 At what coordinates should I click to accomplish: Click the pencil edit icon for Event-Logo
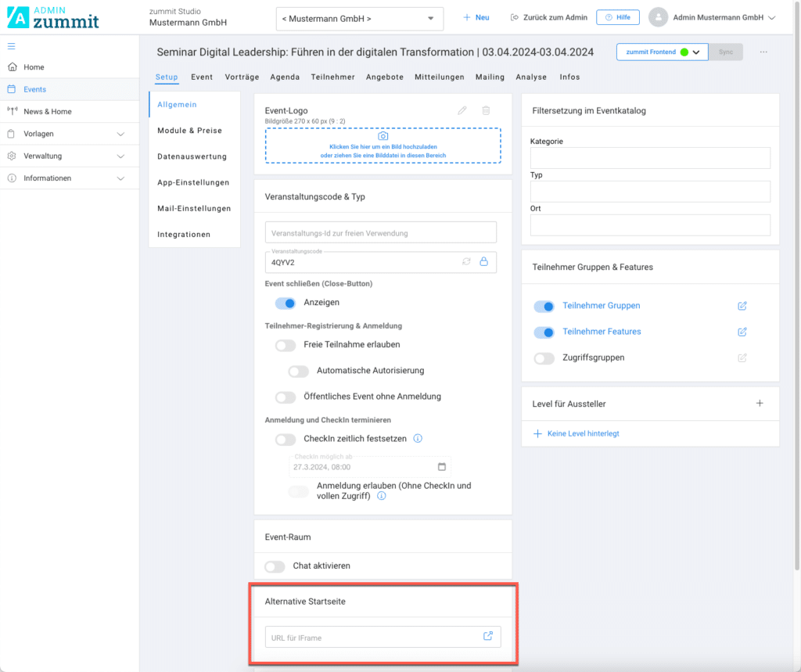pyautogui.click(x=462, y=111)
